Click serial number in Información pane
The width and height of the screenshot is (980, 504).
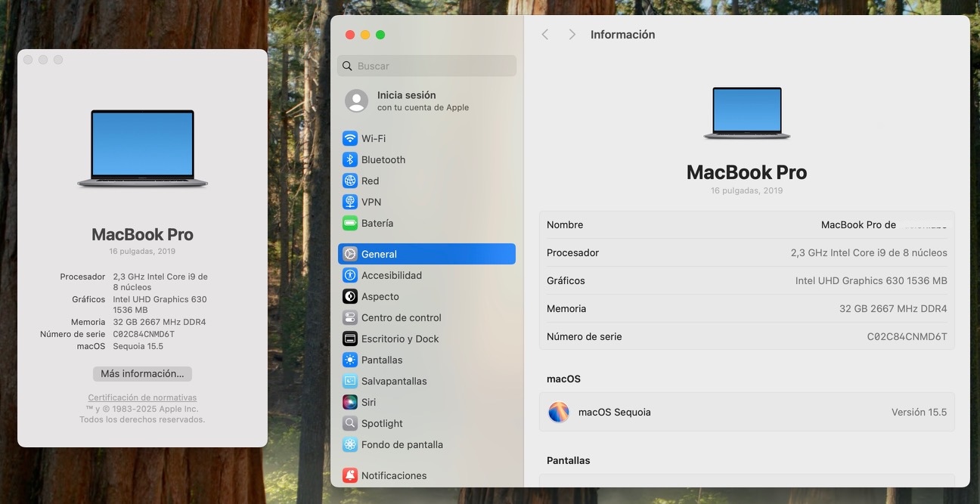(x=907, y=336)
